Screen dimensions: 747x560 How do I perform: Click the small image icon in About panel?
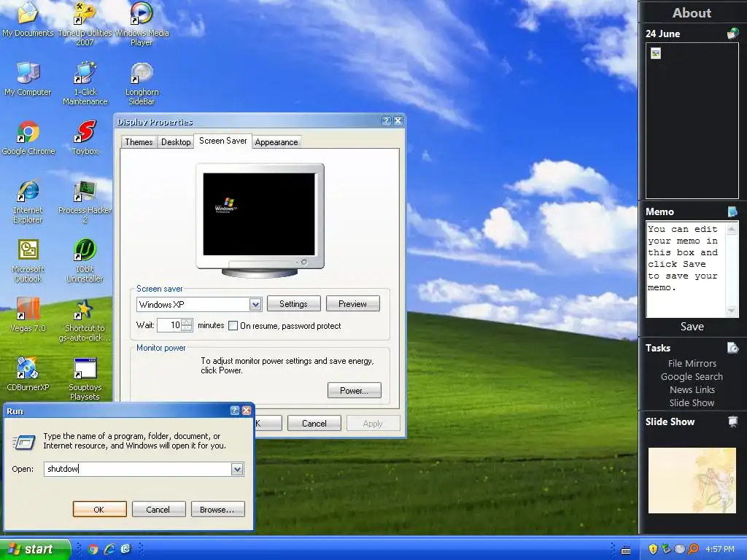point(656,53)
